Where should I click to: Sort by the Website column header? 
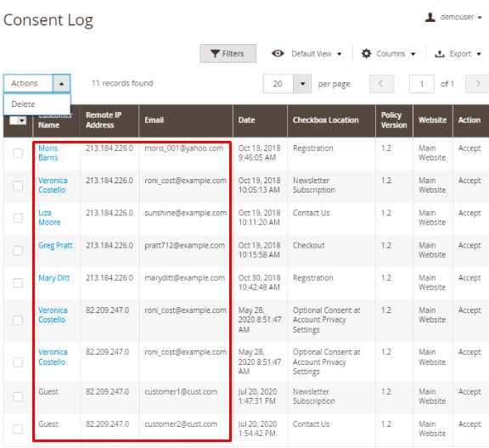tap(433, 120)
